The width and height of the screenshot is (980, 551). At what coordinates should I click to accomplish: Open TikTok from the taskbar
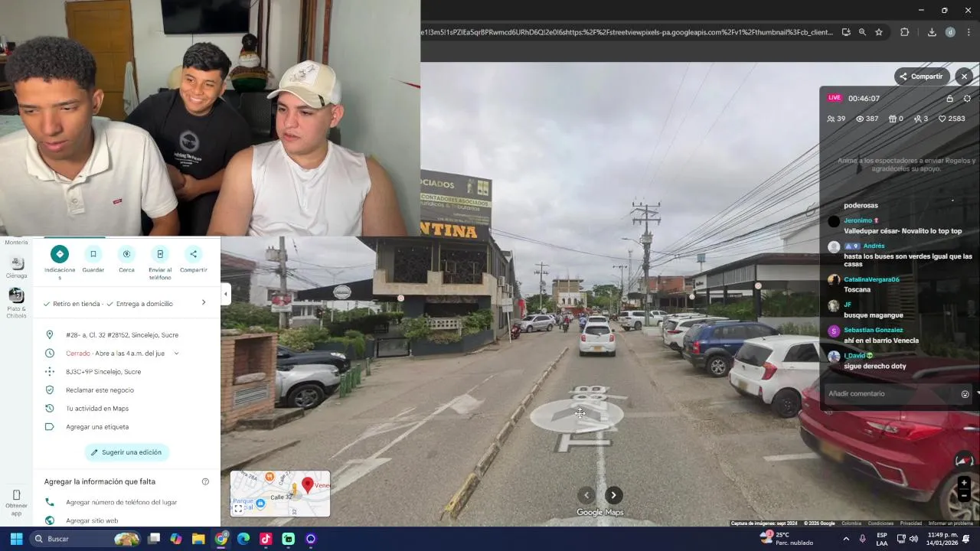(266, 539)
